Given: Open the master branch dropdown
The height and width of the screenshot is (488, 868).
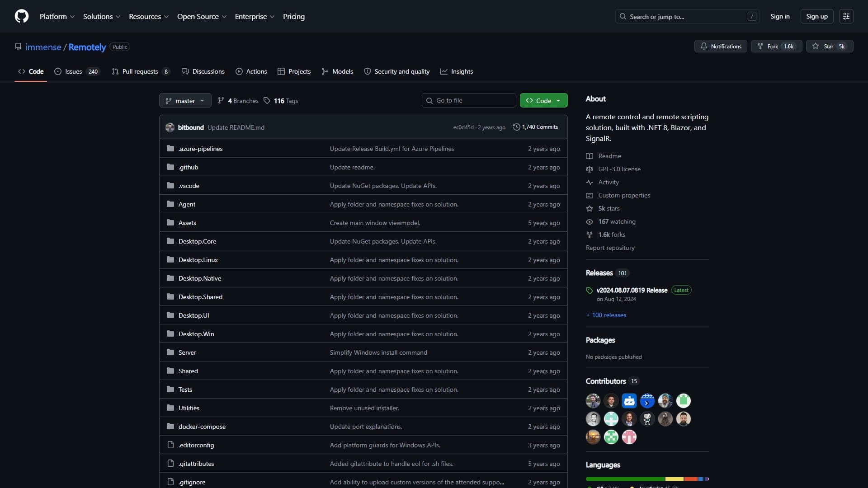Looking at the screenshot, I should click(185, 100).
